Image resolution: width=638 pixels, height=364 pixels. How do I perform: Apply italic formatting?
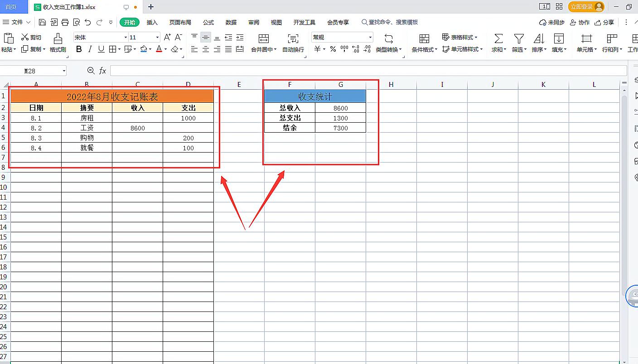[x=90, y=48]
